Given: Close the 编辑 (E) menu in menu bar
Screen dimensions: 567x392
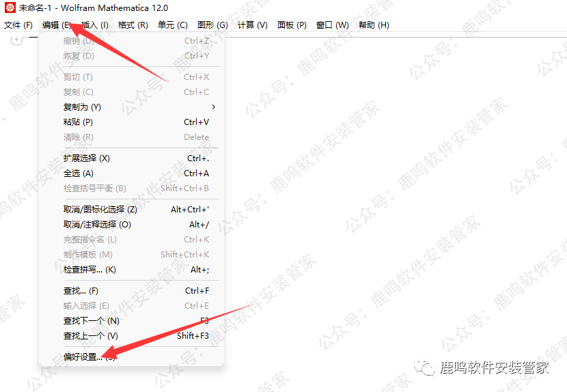Looking at the screenshot, I should pyautogui.click(x=57, y=25).
